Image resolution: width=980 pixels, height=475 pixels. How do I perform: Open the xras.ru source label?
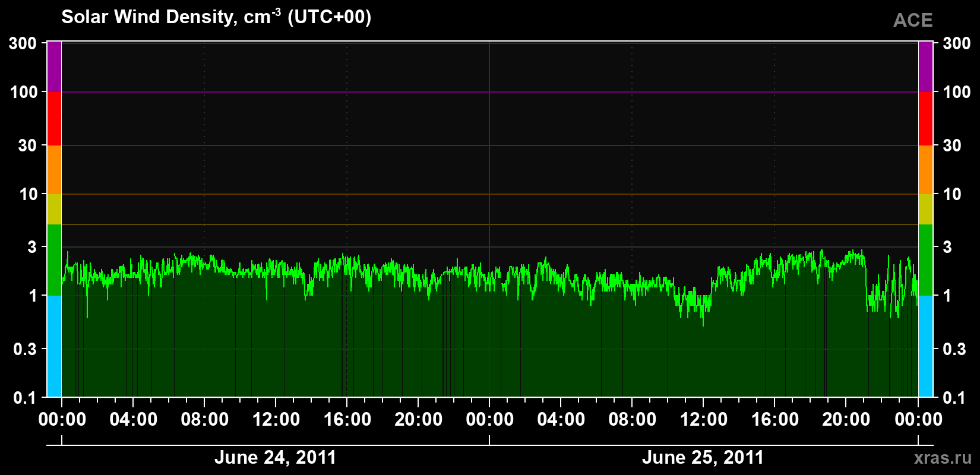[943, 458]
